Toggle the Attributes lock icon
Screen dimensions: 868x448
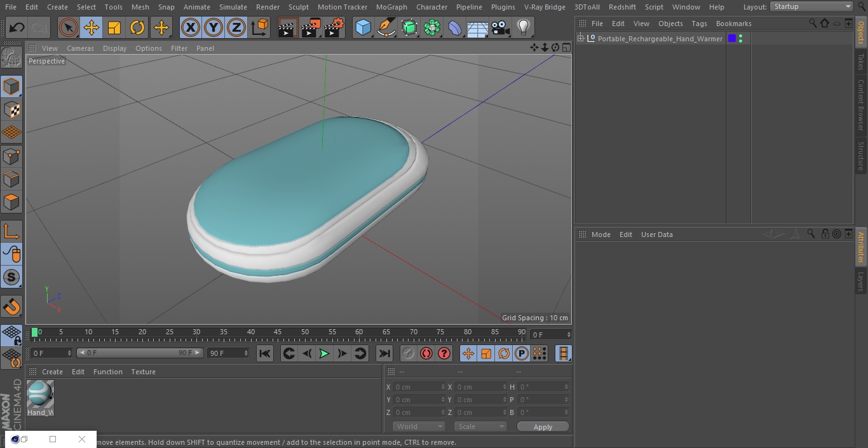[825, 234]
